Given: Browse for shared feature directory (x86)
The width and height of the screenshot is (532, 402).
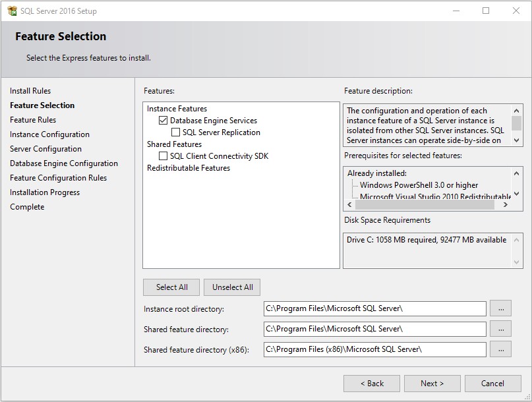Looking at the screenshot, I should (501, 349).
